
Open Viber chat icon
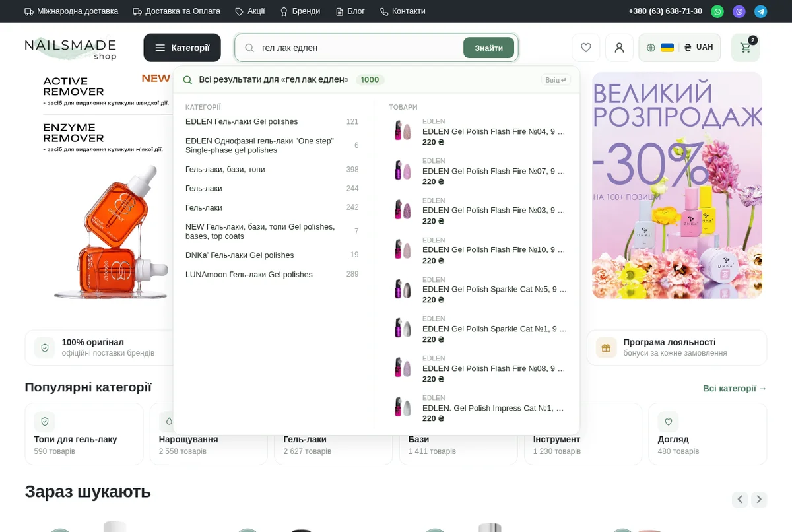pos(739,11)
